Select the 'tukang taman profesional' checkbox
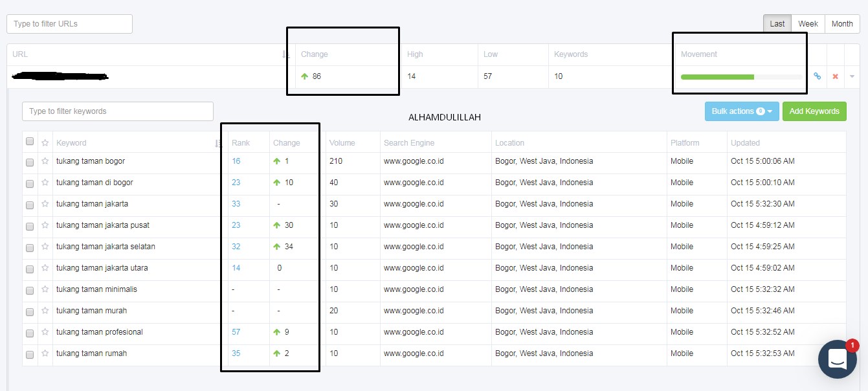Image resolution: width=868 pixels, height=391 pixels. point(30,333)
